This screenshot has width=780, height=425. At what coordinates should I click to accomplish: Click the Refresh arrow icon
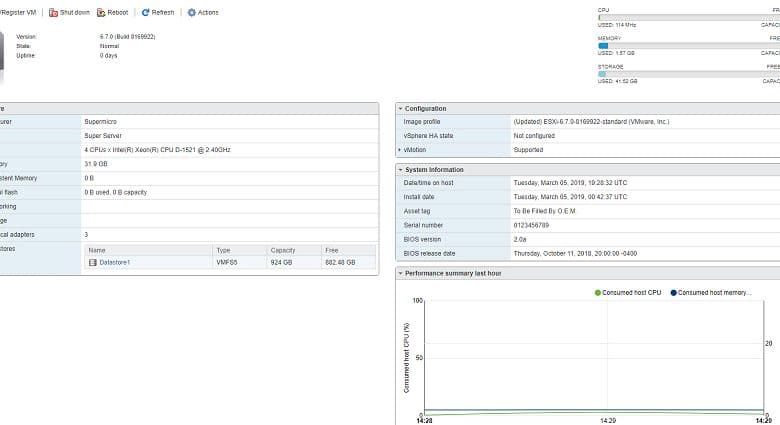pos(145,12)
